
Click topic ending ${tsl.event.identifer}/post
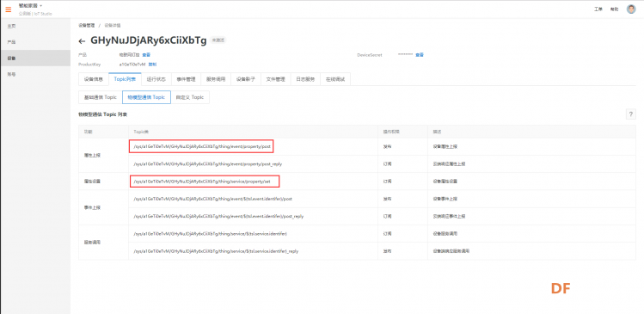click(212, 199)
